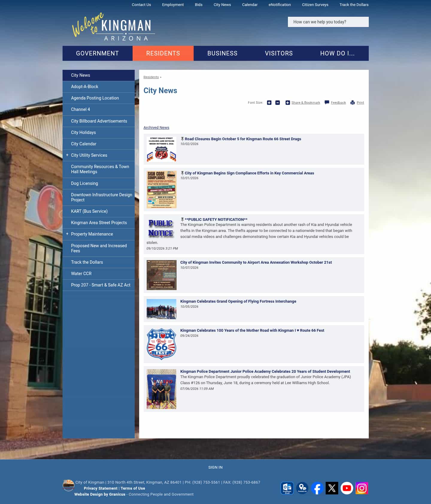Screen dimensions: 431x504
Task: Open the Residents main menu
Action: coord(163,53)
